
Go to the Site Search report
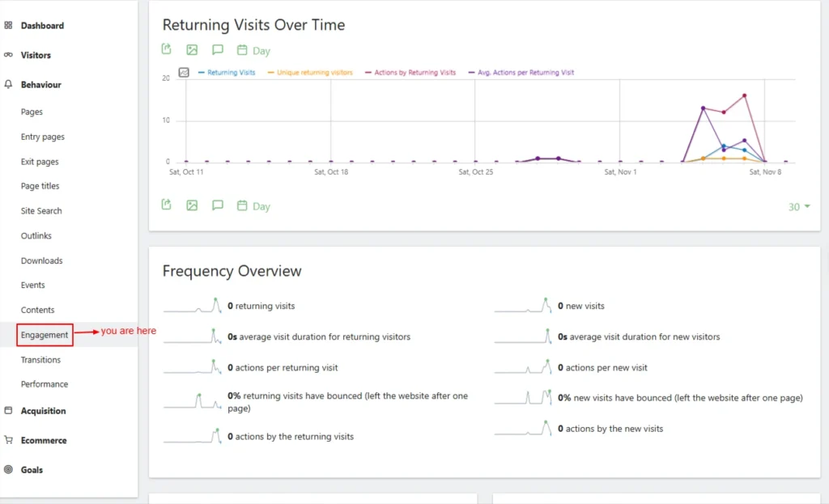tap(41, 211)
